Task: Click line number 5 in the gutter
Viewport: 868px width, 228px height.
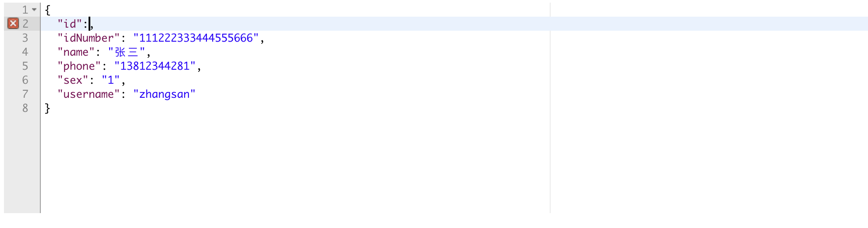Action: [25, 66]
